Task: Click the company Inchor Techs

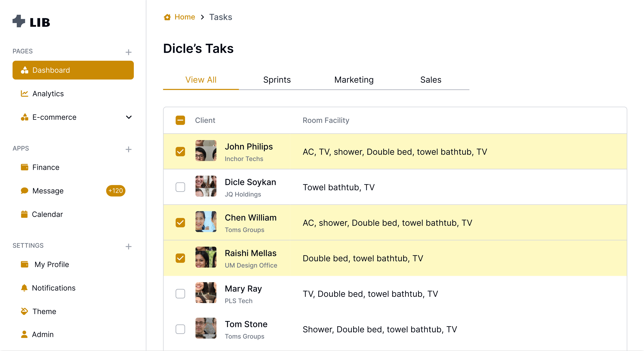Action: pyautogui.click(x=244, y=159)
